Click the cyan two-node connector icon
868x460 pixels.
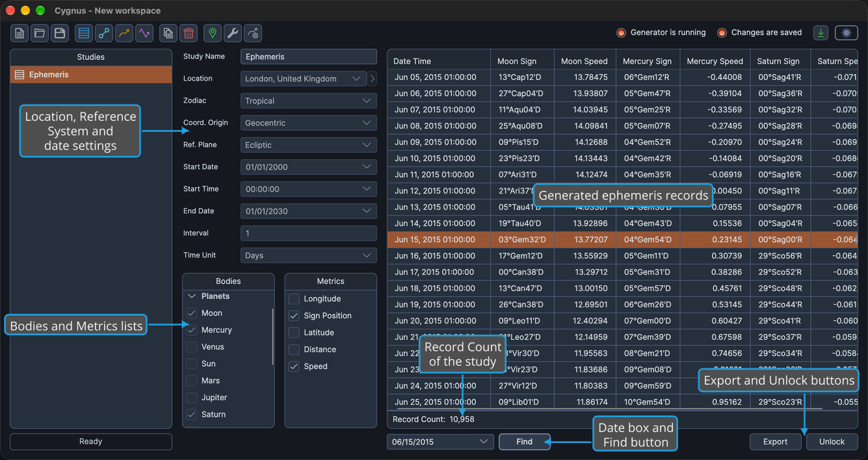pos(104,33)
